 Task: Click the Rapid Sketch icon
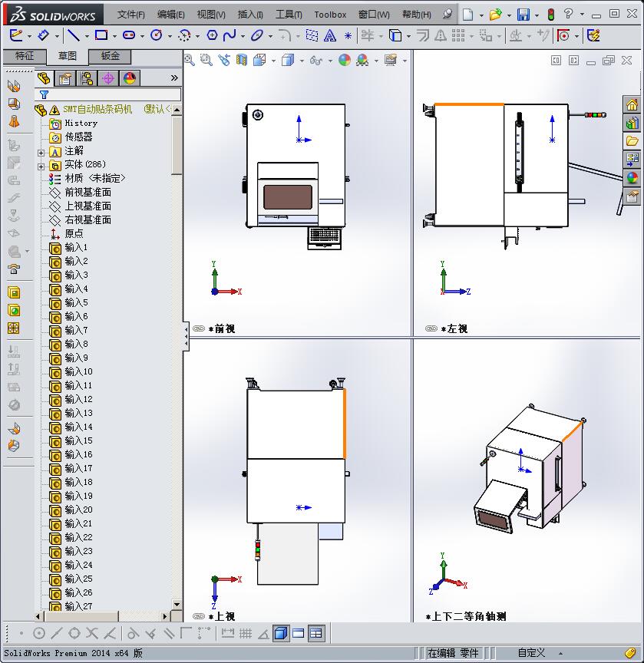coord(593,35)
